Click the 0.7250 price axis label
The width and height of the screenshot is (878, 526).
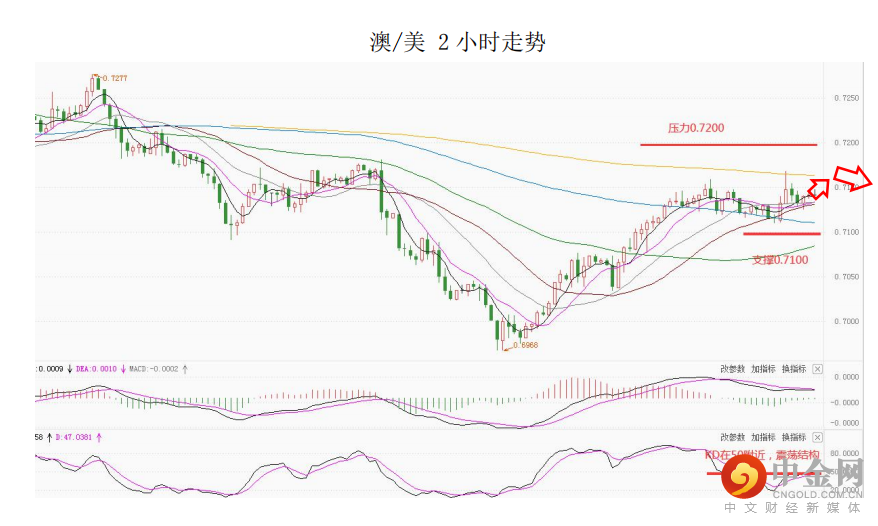pyautogui.click(x=846, y=98)
